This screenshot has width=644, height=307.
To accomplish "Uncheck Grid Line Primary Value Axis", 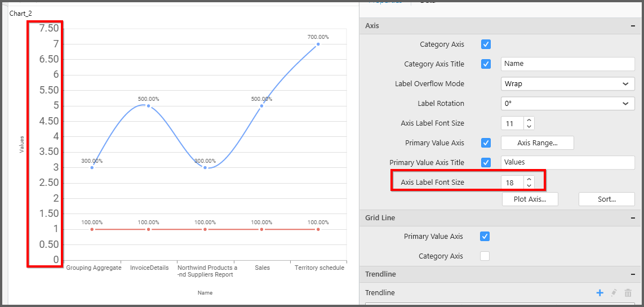I will pos(485,237).
